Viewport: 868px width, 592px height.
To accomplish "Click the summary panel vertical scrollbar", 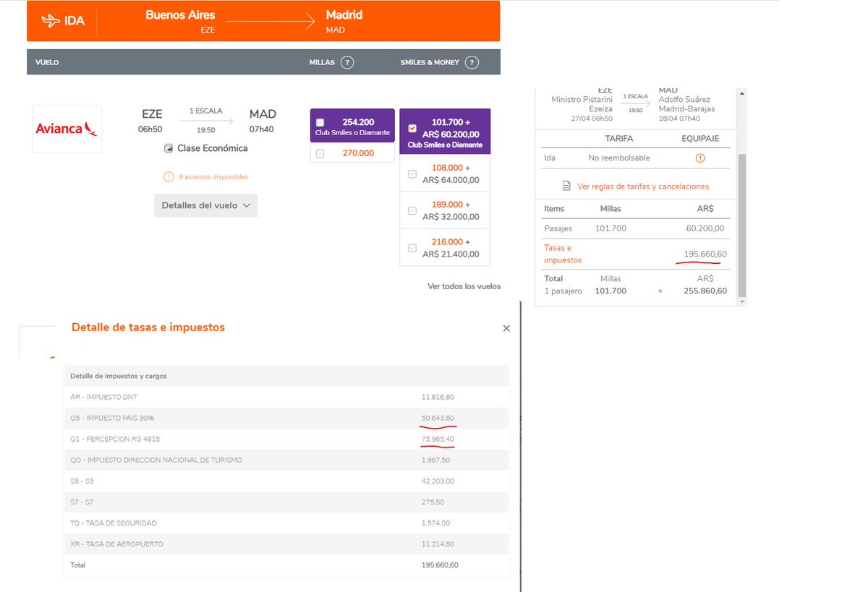I will pos(741,224).
